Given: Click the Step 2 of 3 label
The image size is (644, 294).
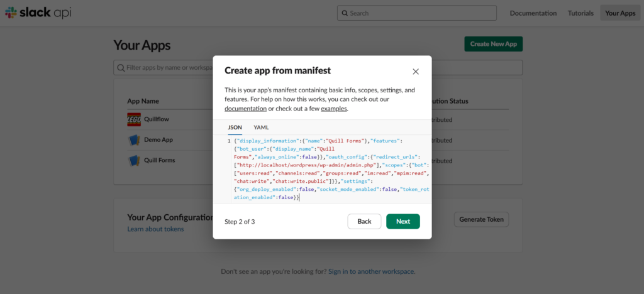Looking at the screenshot, I should [240, 221].
